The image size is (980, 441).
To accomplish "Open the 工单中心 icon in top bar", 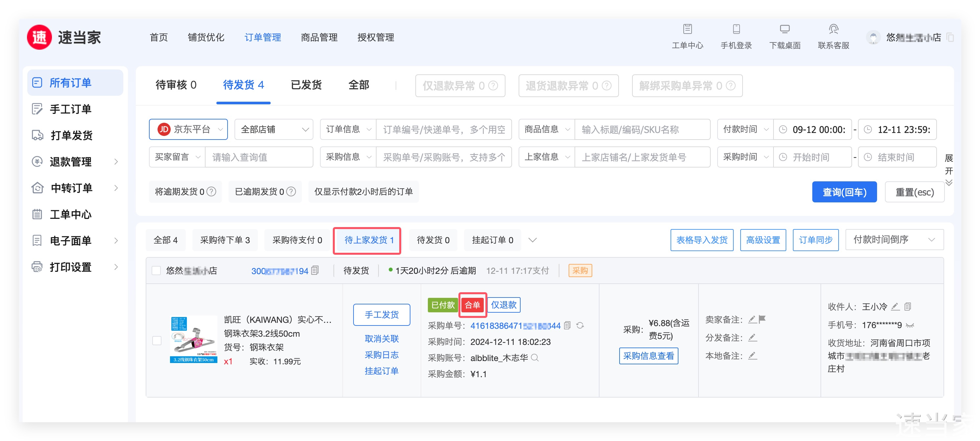I will (687, 29).
